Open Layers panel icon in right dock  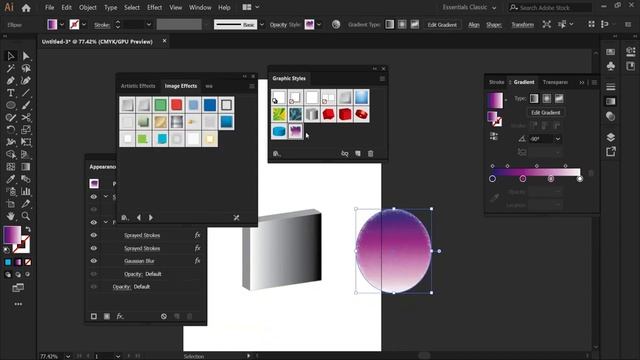(611, 137)
